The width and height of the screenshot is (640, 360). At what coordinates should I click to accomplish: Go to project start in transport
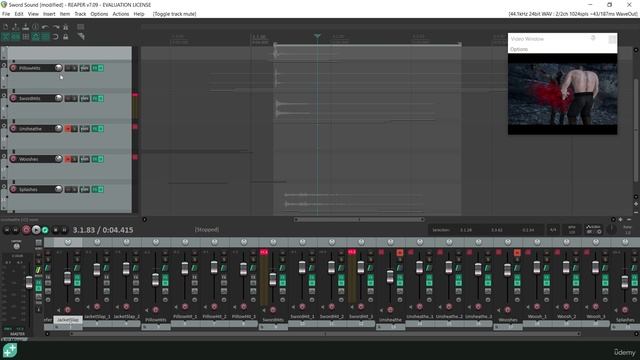7,230
